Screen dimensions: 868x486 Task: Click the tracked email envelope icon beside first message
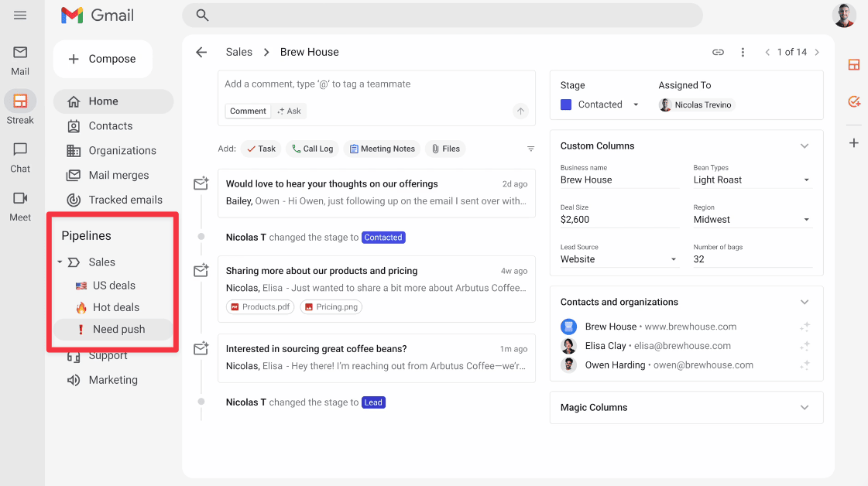pyautogui.click(x=201, y=183)
